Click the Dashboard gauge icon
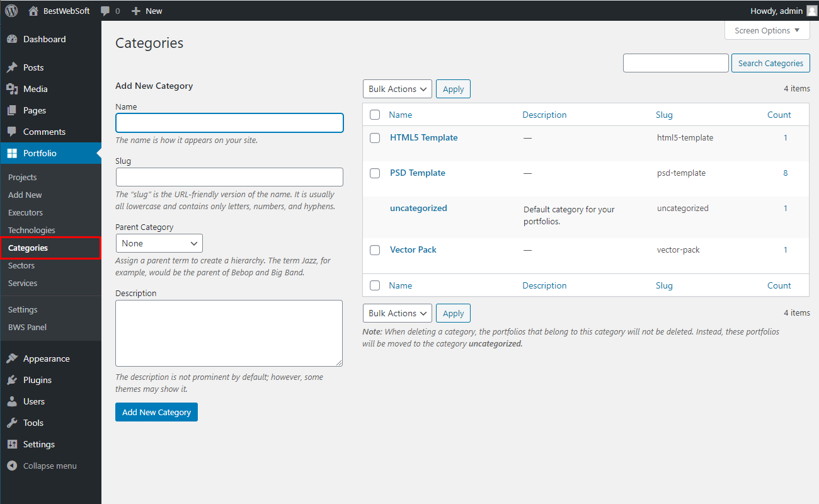Screen dimensions: 819x504 point(12,39)
